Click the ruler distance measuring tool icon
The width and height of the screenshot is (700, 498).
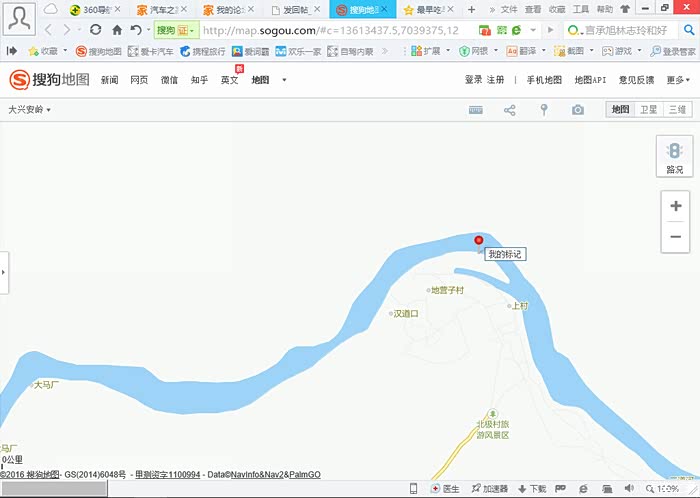tap(475, 110)
